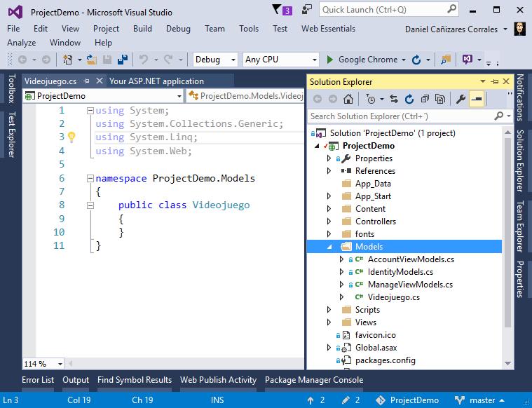Click the Open File toolbar icon

coord(92,60)
